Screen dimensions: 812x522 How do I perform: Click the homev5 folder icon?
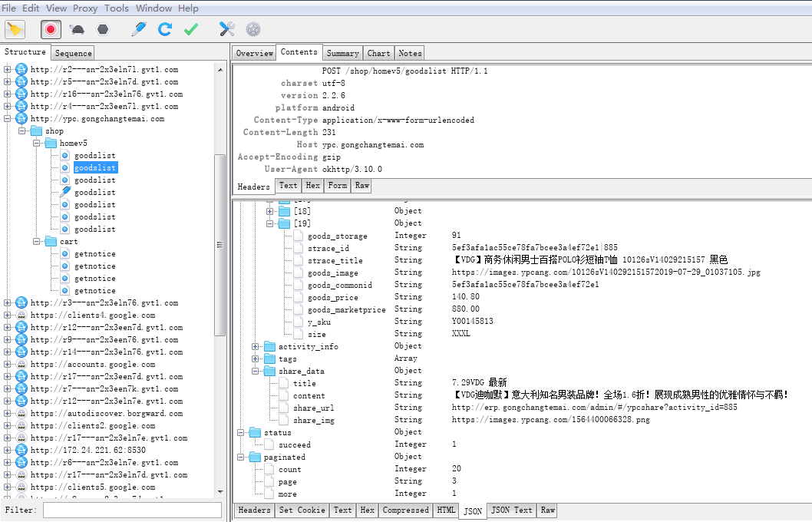click(51, 143)
